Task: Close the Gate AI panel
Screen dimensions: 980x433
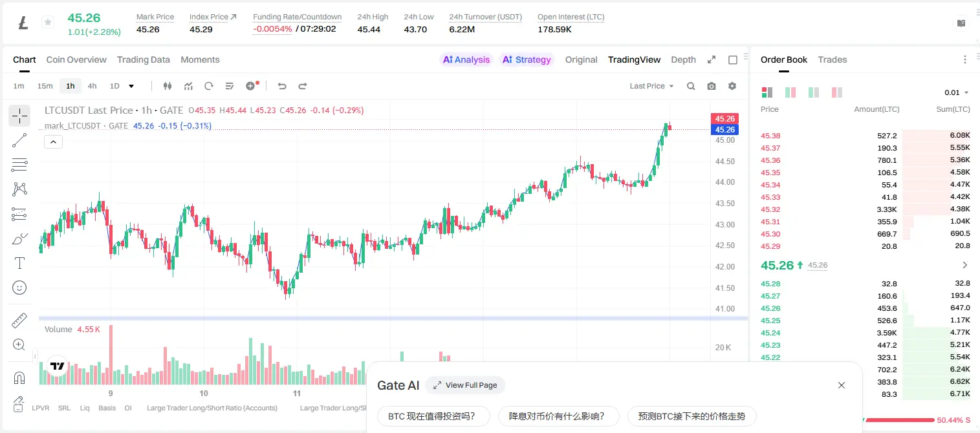Action: 842,385
